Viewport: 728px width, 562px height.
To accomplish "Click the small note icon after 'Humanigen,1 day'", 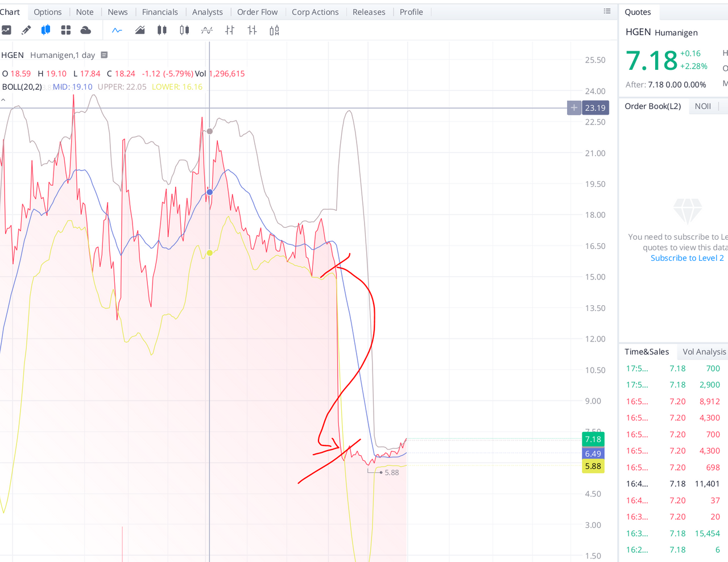I will click(x=104, y=55).
